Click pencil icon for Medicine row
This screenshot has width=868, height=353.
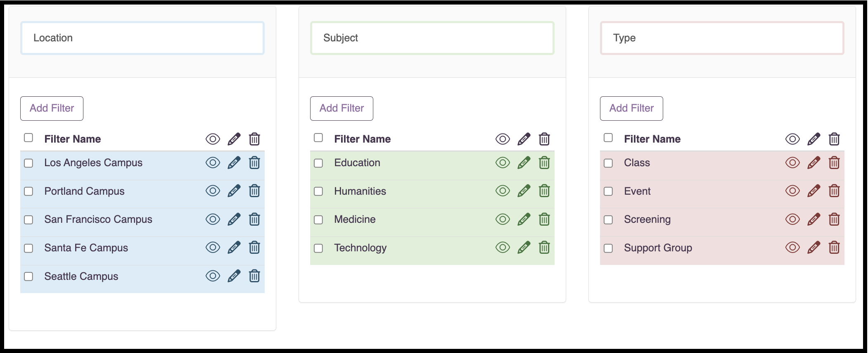[524, 219]
